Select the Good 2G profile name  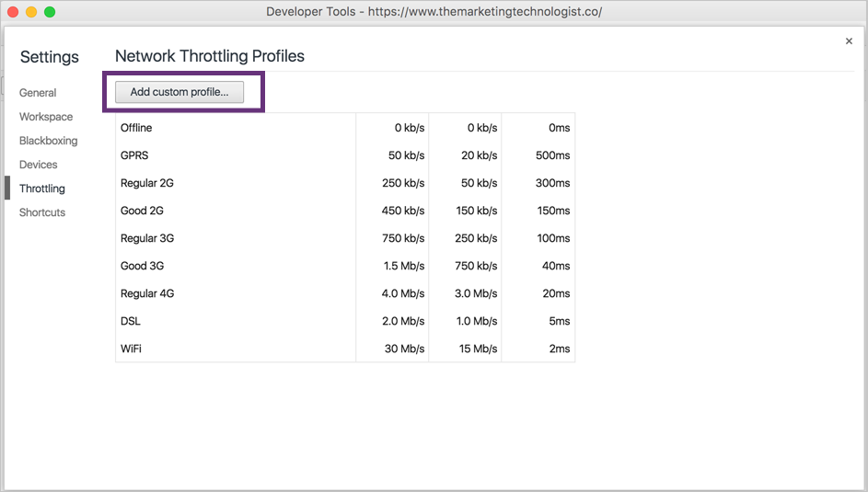(x=143, y=211)
